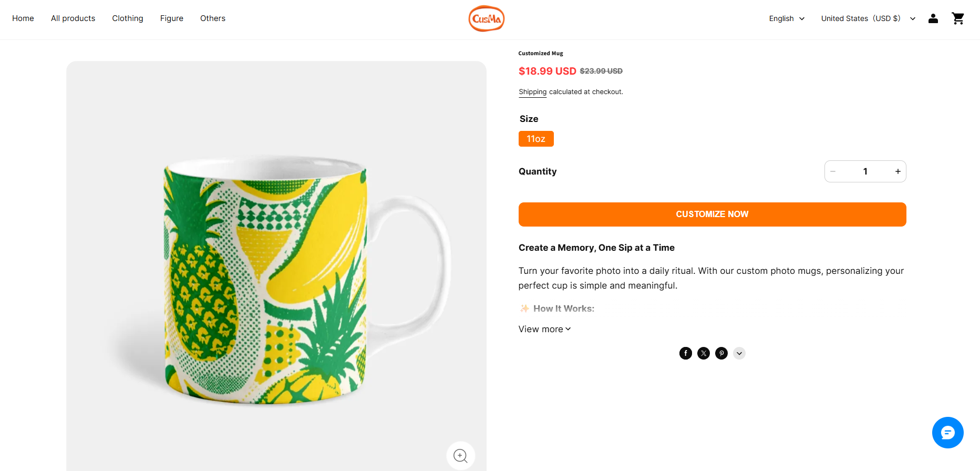This screenshot has width=980, height=471.
Task: Open All products menu item
Action: [x=73, y=18]
